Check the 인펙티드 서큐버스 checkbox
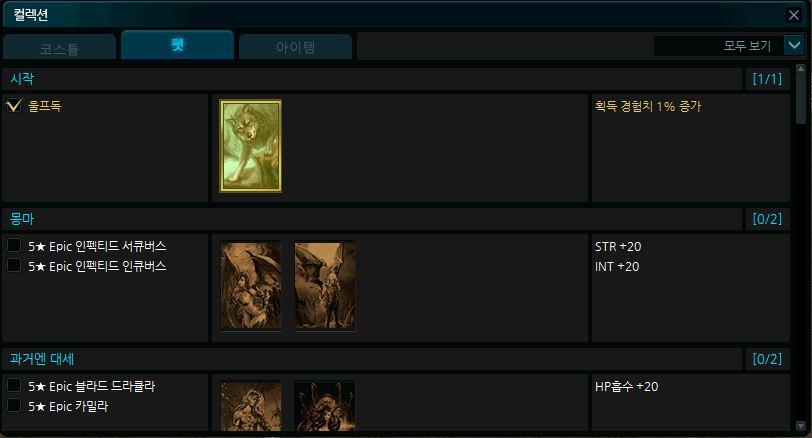 click(x=14, y=245)
